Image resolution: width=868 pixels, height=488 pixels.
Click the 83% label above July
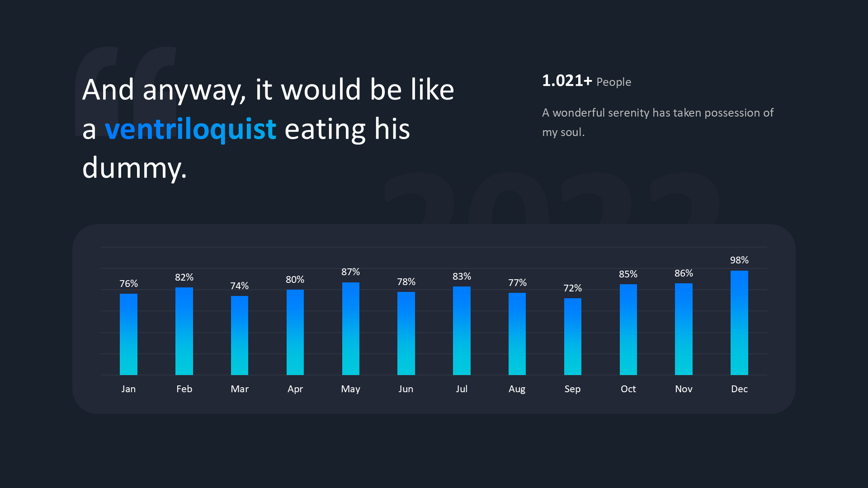click(x=462, y=277)
